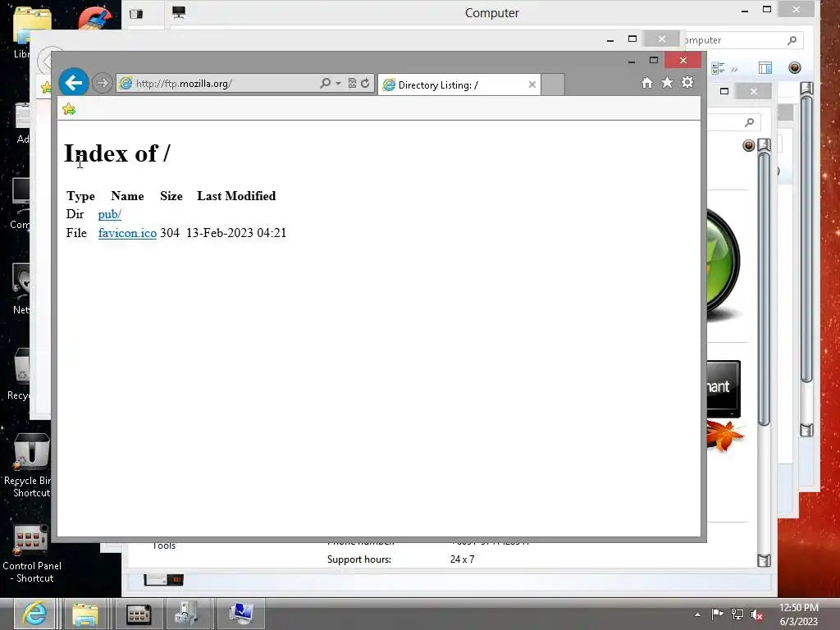Click the view options icon in Computer window
Screen dimensions: 840x630
coord(718,67)
